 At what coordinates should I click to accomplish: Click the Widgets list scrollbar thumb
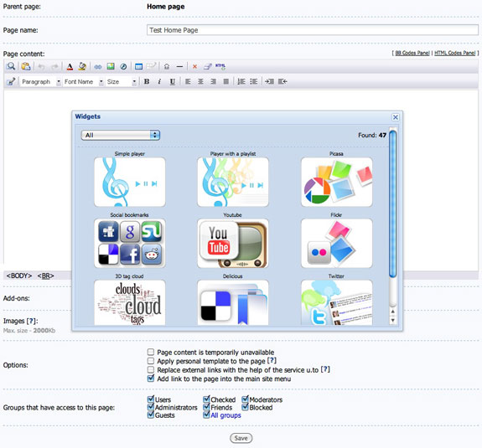point(392,203)
